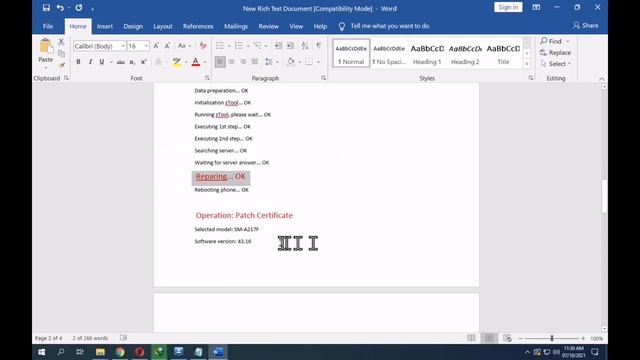This screenshot has width=640, height=360.
Task: Undo the last action
Action: [x=60, y=8]
